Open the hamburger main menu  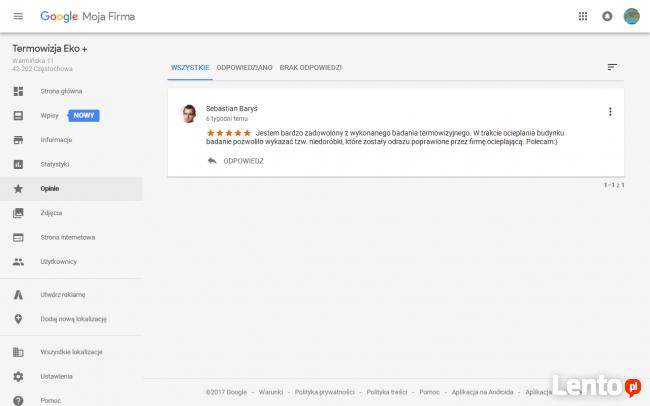pos(18,16)
